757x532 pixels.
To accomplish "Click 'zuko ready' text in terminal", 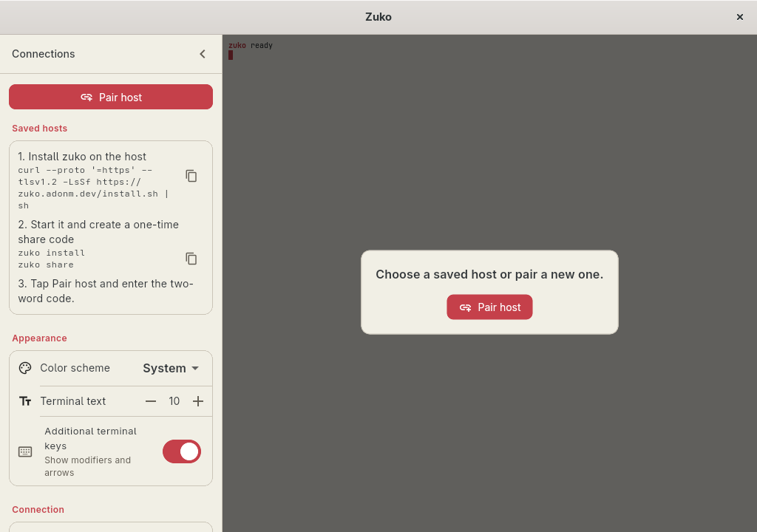I will coord(251,45).
